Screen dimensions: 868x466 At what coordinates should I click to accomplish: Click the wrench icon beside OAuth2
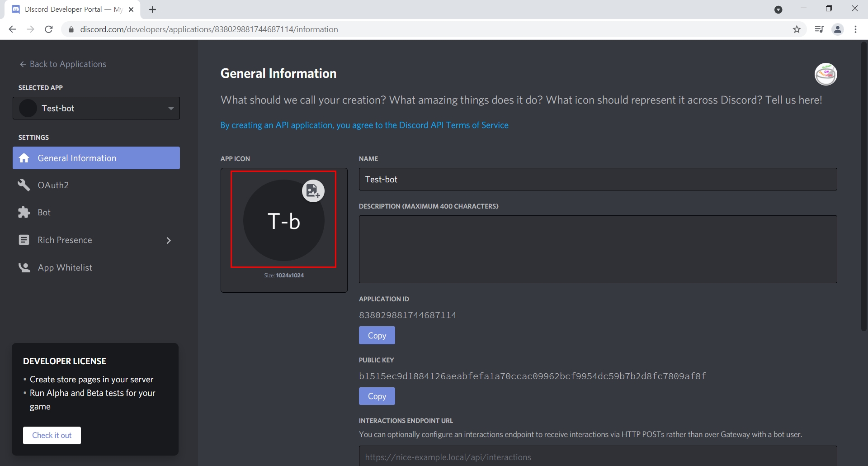[24, 185]
